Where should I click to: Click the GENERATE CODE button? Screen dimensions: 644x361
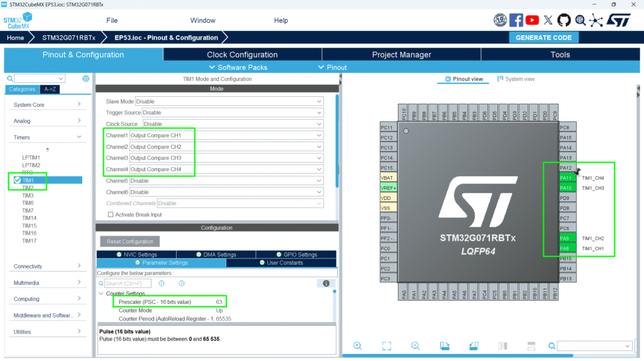[543, 38]
